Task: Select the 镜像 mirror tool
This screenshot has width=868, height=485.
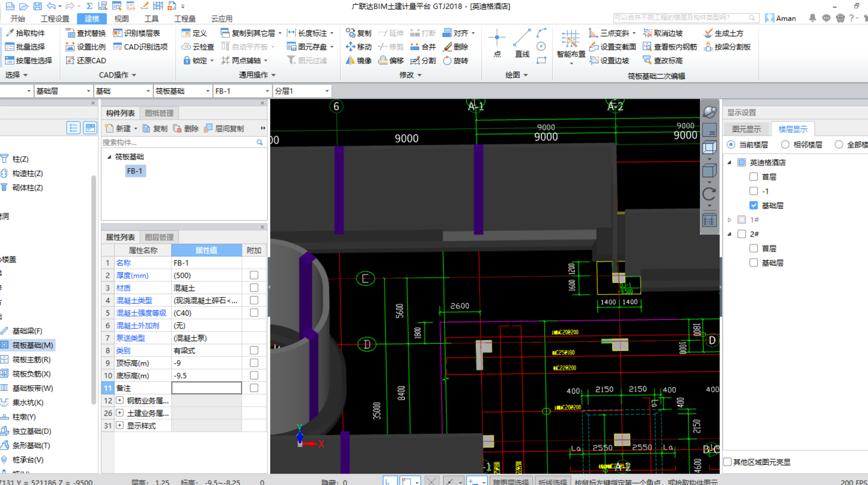Action: point(359,61)
